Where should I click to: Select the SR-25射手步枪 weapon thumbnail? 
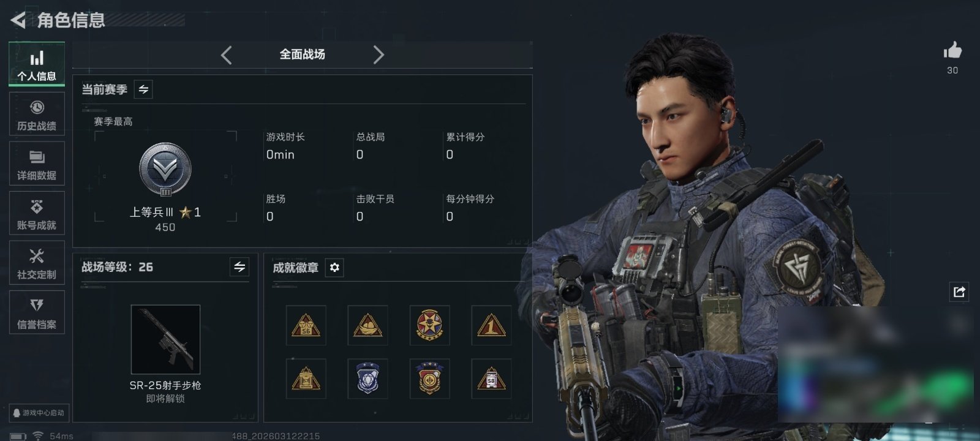click(x=165, y=339)
